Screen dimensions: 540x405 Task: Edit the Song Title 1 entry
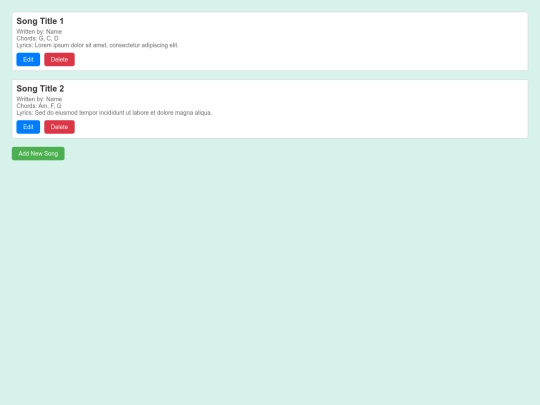(x=28, y=60)
